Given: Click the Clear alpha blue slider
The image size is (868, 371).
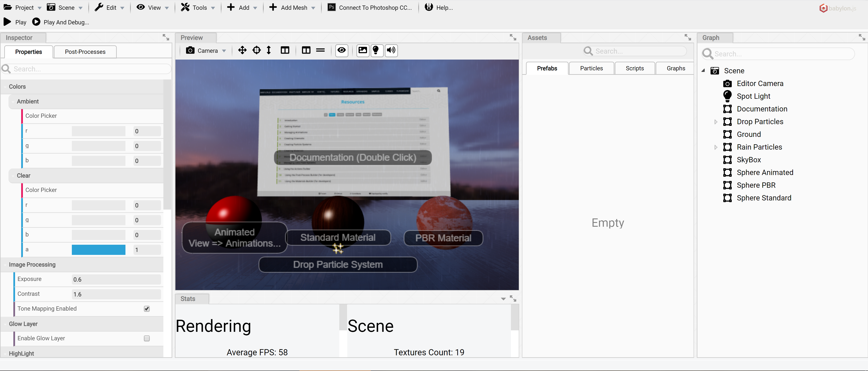Looking at the screenshot, I should pos(98,250).
